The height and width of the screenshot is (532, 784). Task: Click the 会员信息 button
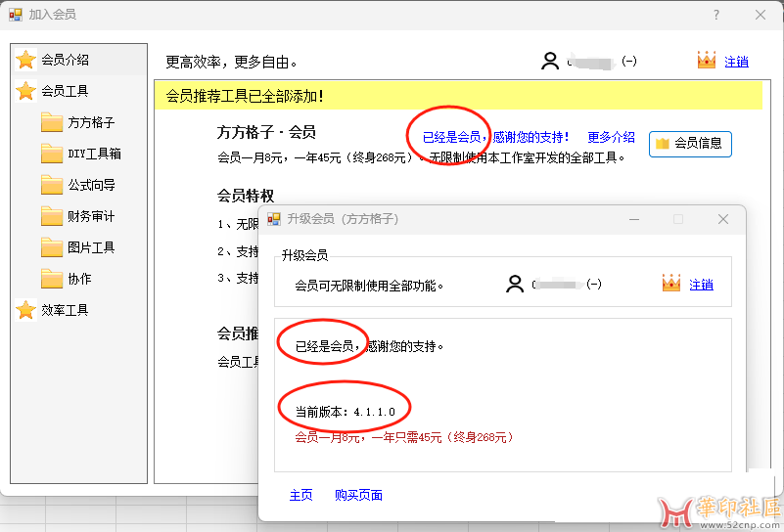click(x=690, y=144)
